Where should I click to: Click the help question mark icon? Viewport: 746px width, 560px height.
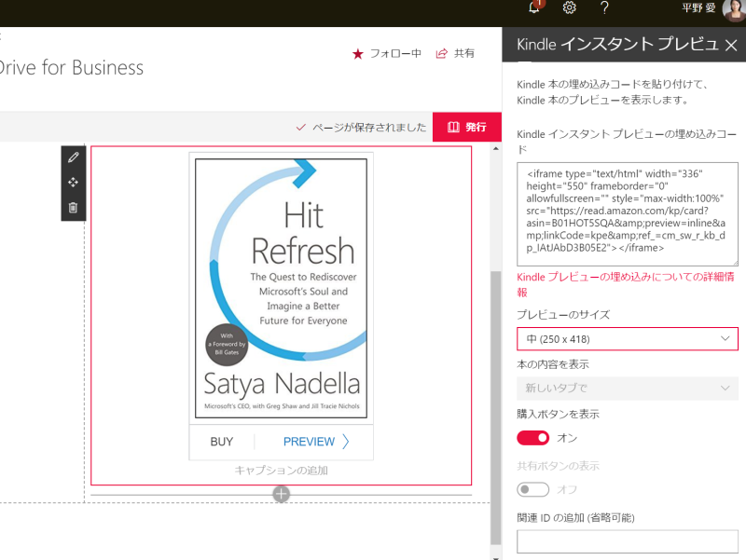coord(604,7)
